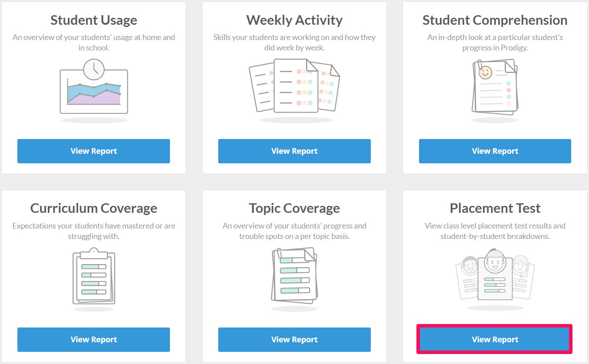Click the Weekly Activity documents illustration
The image size is (589, 364).
[x=294, y=90]
